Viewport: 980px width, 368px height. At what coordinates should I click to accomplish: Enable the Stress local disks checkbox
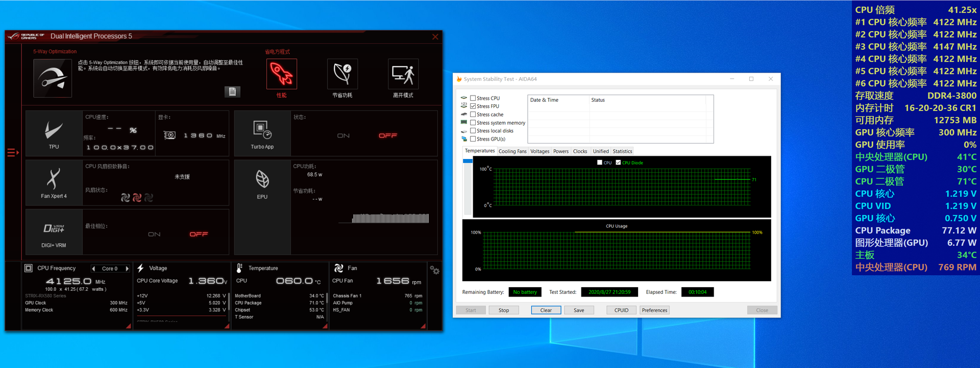[x=473, y=131]
